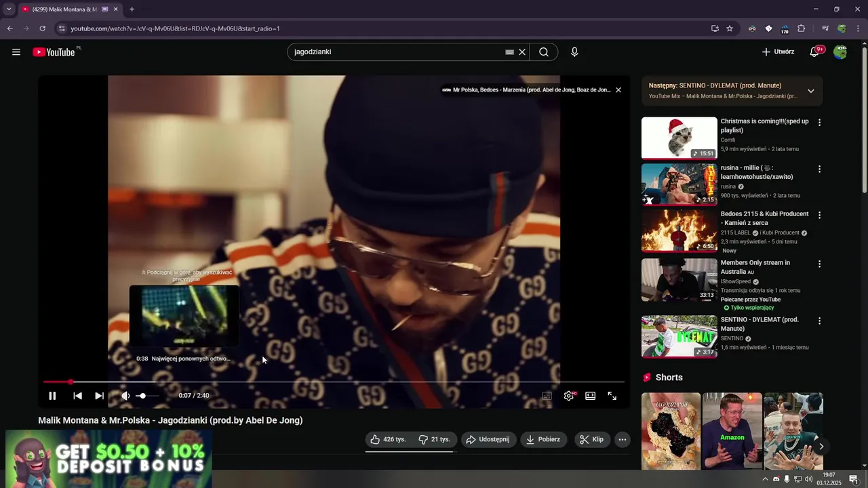Run search with magnifier button

point(544,52)
